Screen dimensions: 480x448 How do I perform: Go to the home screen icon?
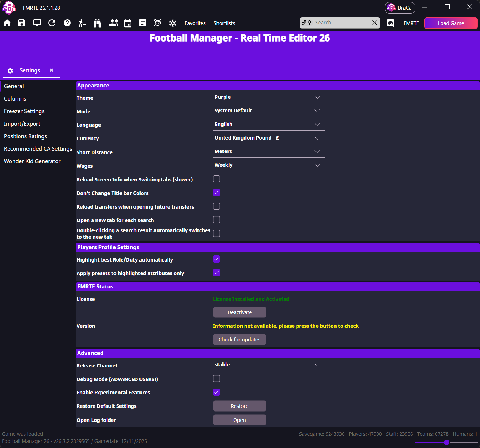coord(7,23)
